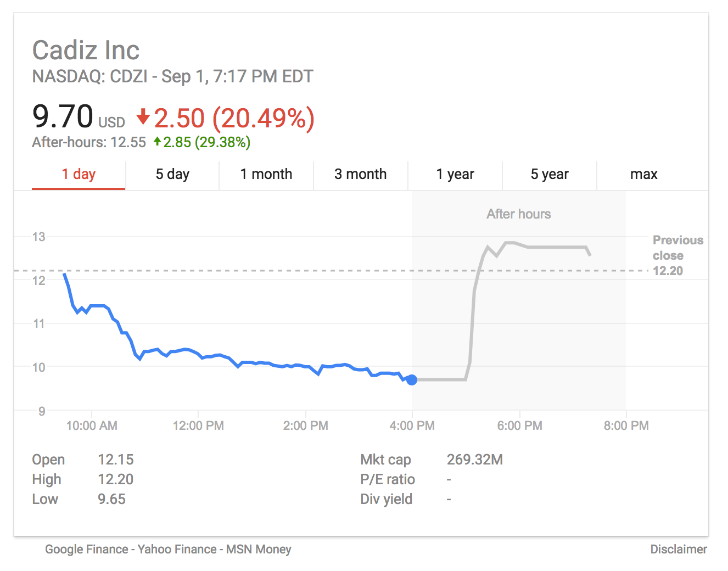Click the Previous close 12.20 label

[677, 255]
